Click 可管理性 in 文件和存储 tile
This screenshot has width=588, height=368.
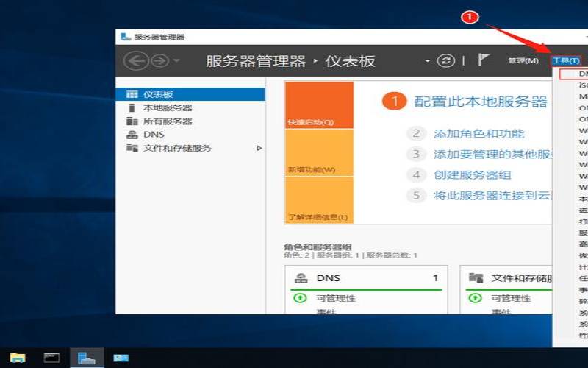[x=511, y=298]
